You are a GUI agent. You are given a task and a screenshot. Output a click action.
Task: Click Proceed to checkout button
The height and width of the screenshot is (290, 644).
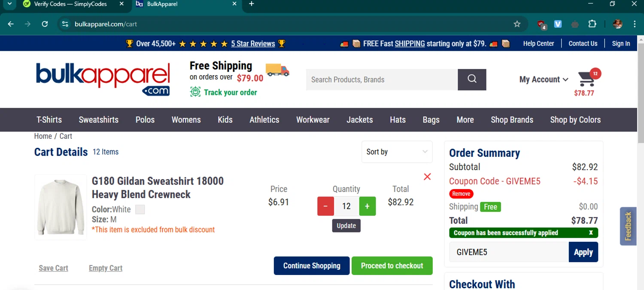click(392, 266)
